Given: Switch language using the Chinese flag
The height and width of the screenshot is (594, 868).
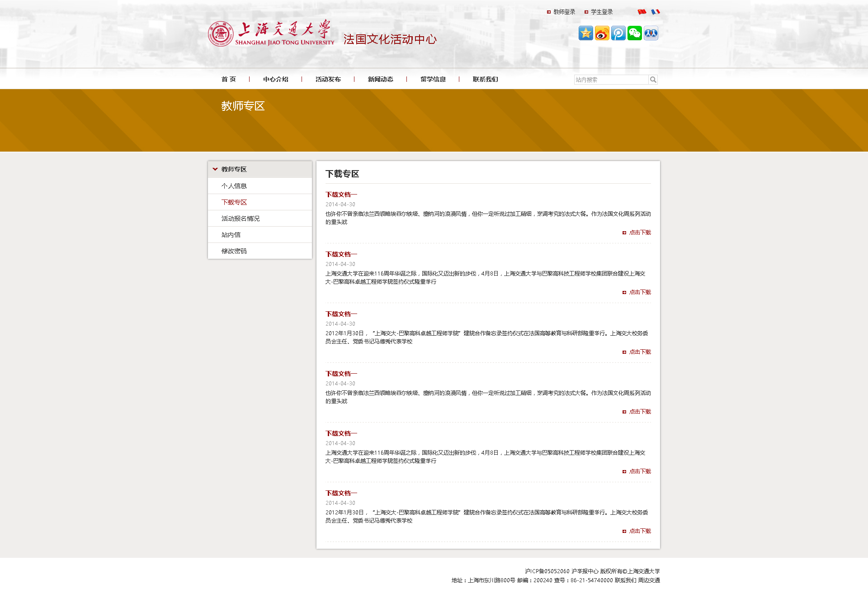Looking at the screenshot, I should [x=642, y=12].
